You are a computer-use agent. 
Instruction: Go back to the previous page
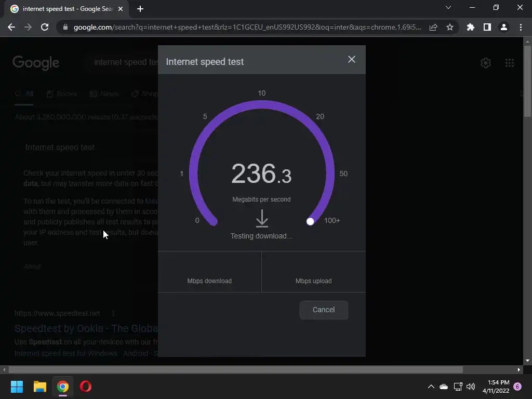(11, 27)
